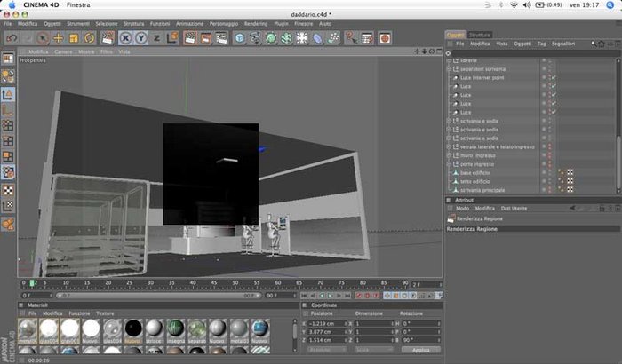Click the Live Selection arrow tool
The height and width of the screenshot is (364, 622).
43,38
